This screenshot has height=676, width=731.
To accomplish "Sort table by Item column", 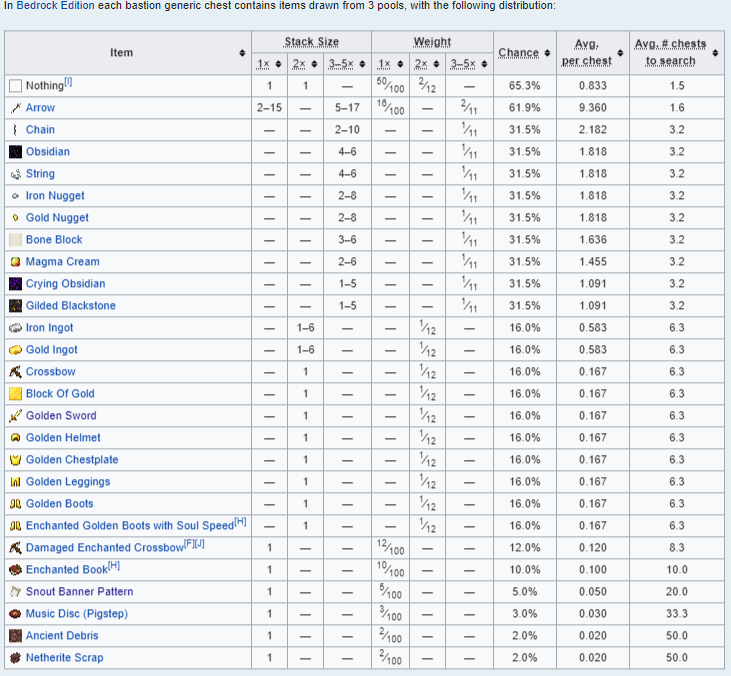I will [x=242, y=53].
